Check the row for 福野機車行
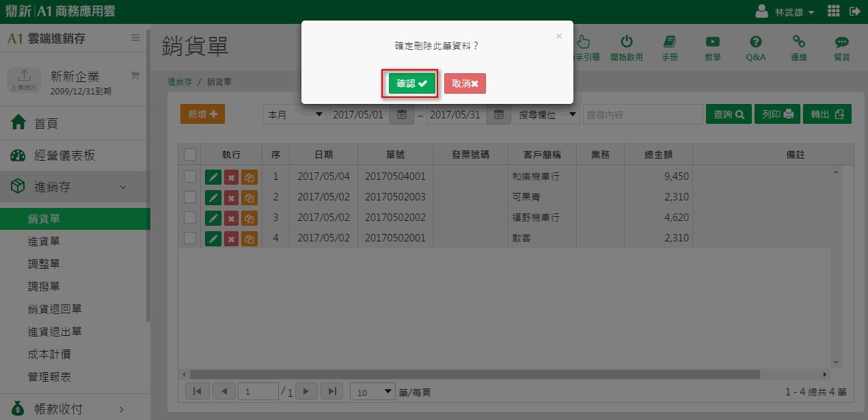Image resolution: width=868 pixels, height=420 pixels. pyautogui.click(x=190, y=218)
